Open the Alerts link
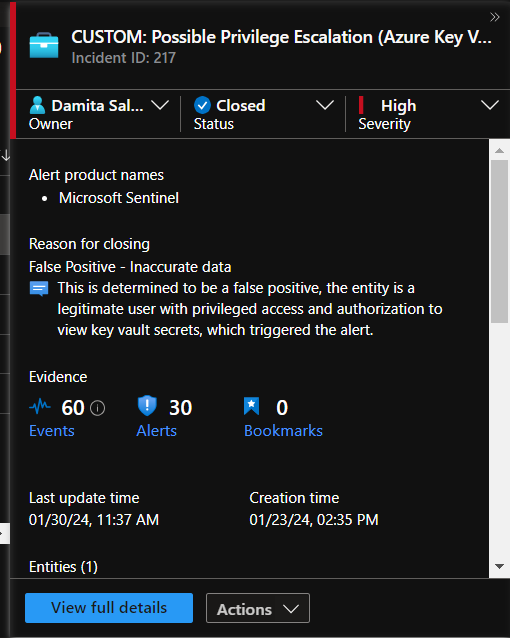The width and height of the screenshot is (510, 638). (156, 430)
